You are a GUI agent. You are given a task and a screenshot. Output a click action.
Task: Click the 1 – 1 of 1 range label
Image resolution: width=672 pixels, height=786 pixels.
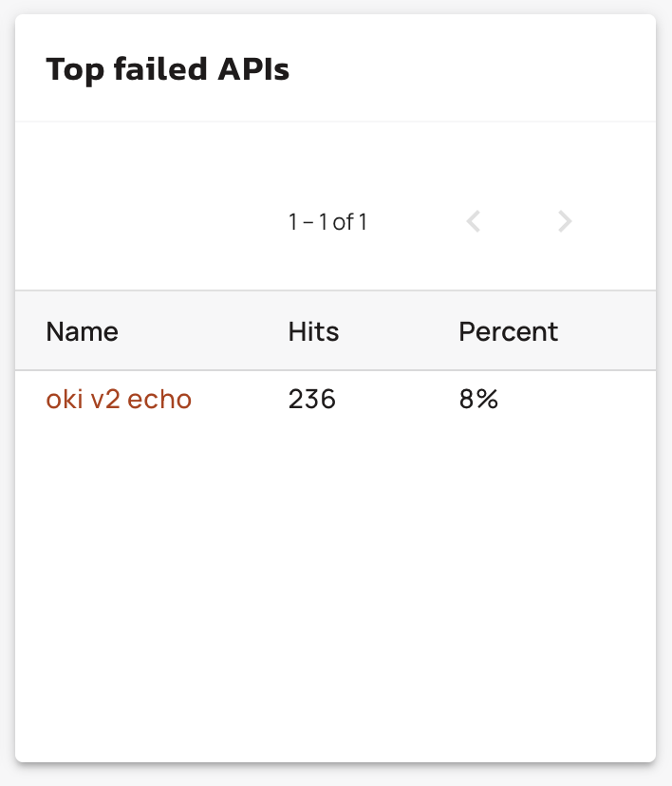(x=327, y=222)
